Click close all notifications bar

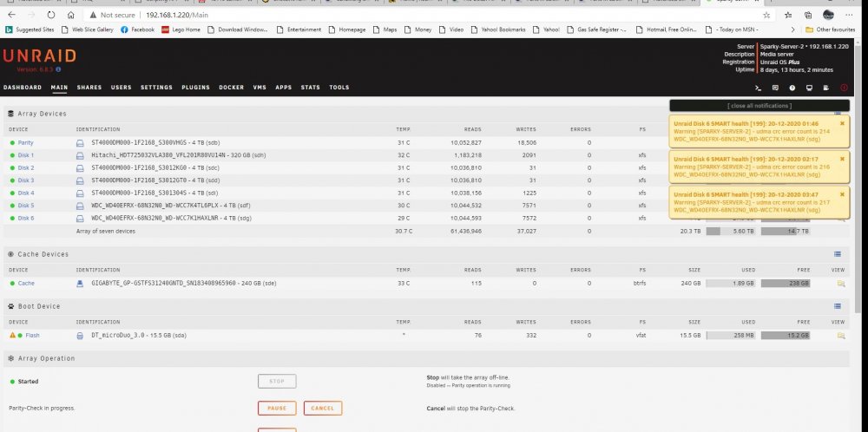coord(759,106)
